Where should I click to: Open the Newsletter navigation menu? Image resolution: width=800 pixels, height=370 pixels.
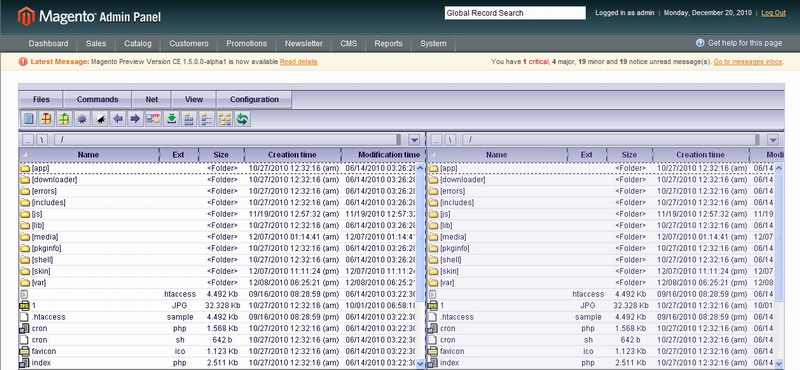[x=304, y=43]
